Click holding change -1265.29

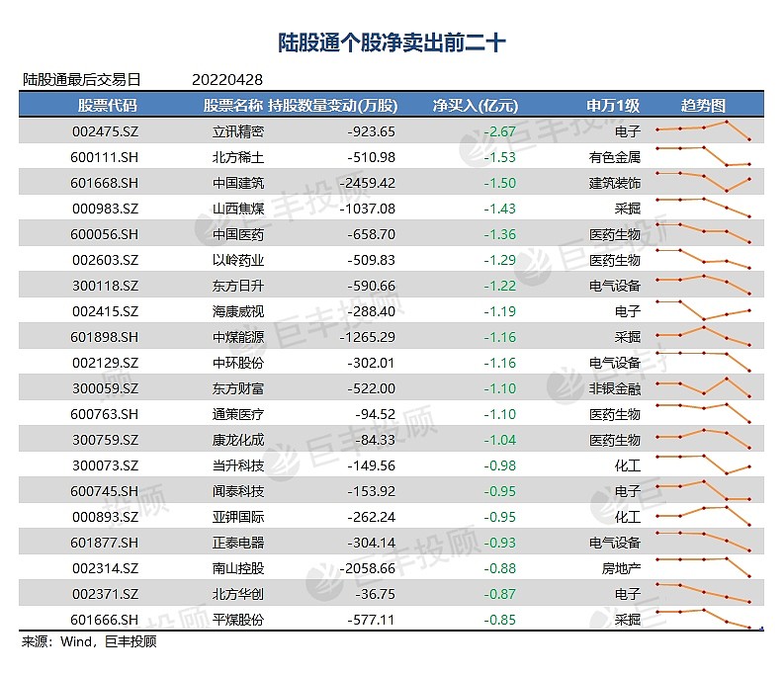pyautogui.click(x=368, y=337)
